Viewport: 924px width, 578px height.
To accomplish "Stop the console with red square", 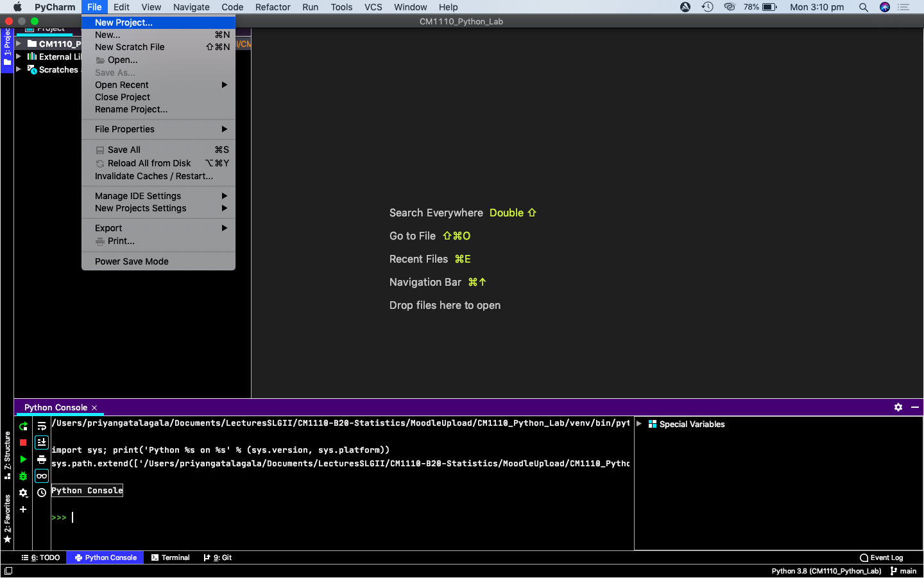I will (x=23, y=442).
